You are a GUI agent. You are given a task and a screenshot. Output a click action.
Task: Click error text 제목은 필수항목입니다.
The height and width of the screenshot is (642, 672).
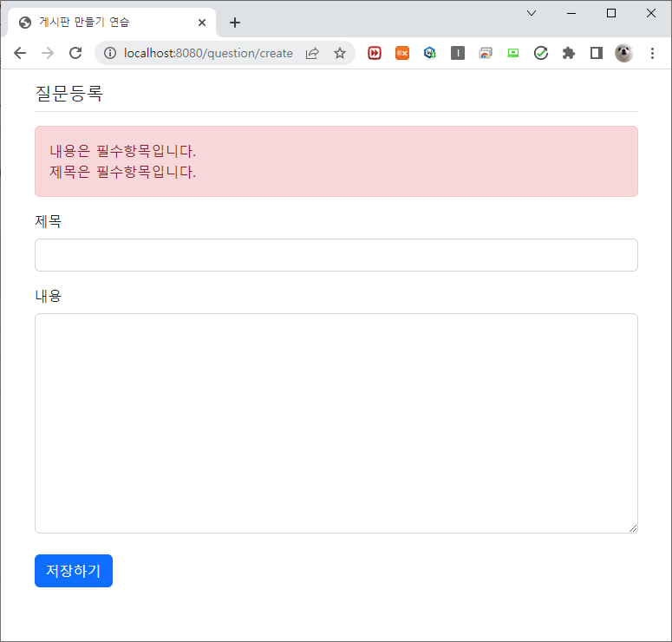coord(123,172)
